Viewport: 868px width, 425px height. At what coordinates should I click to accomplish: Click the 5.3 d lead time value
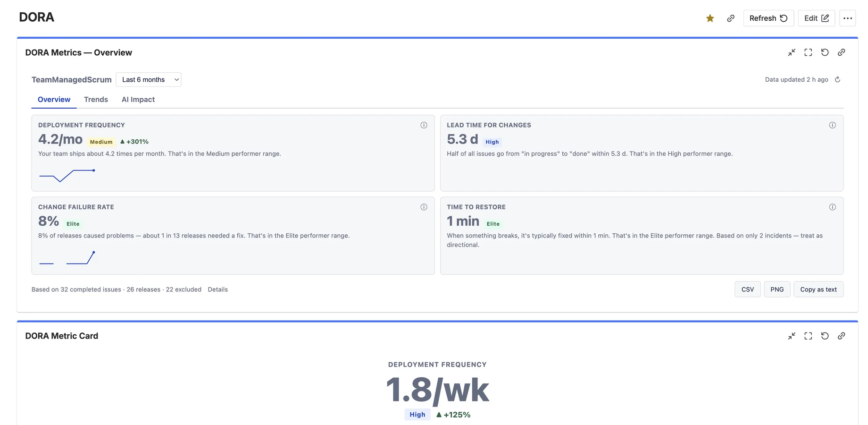[x=462, y=139]
